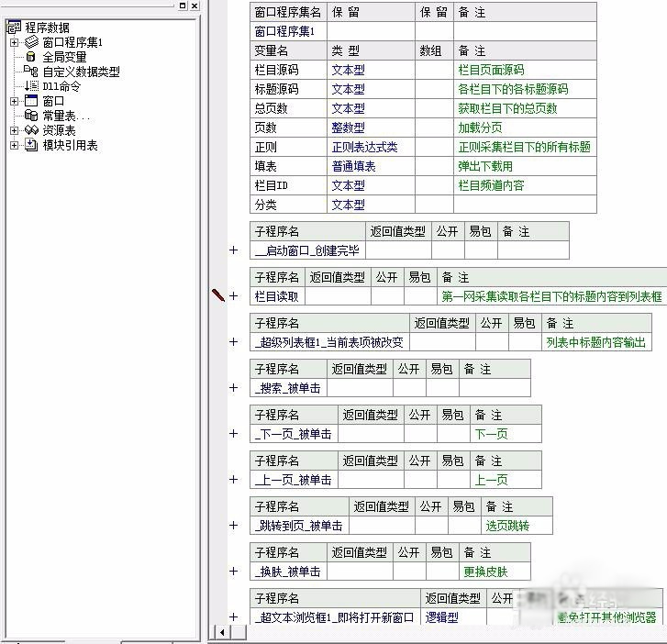Click the 窗口程序集1 tree icon
Screen dimensions: 667x644
tap(31, 42)
